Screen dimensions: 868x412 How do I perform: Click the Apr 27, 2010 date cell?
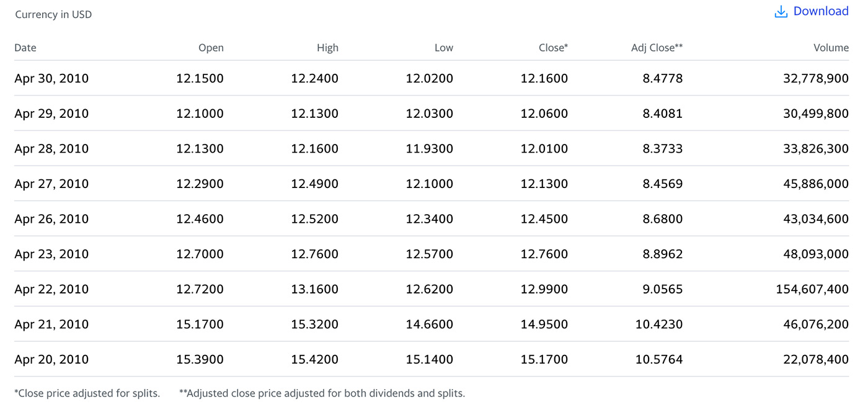[51, 184]
